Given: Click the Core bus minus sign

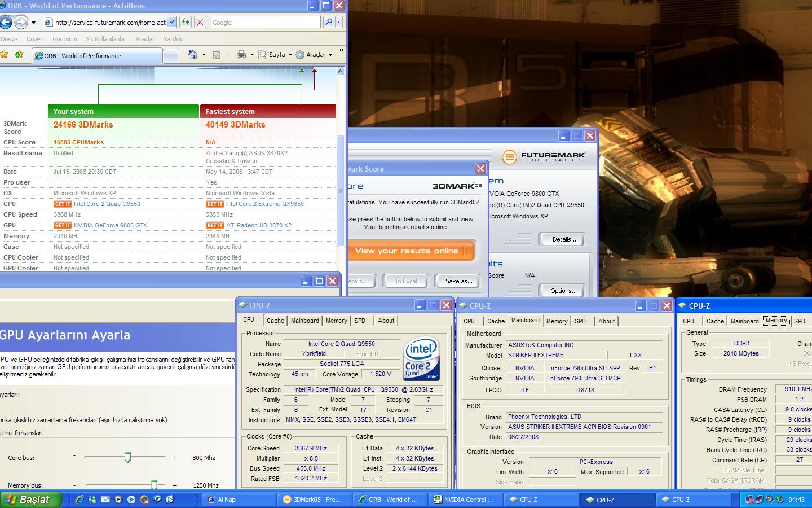Looking at the screenshot, I should coord(74,456).
